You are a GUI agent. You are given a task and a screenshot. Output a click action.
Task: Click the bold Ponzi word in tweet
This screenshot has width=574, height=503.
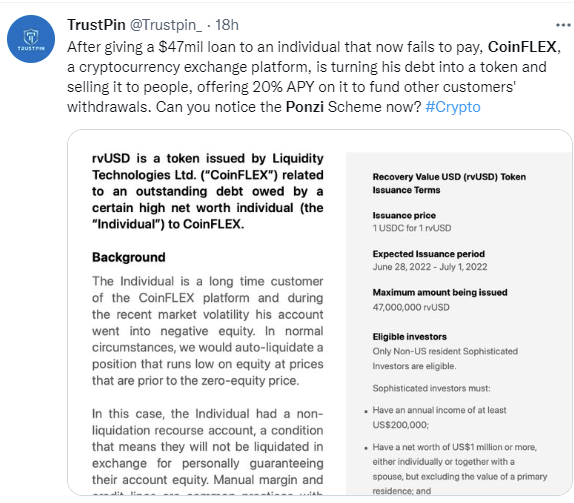(305, 107)
